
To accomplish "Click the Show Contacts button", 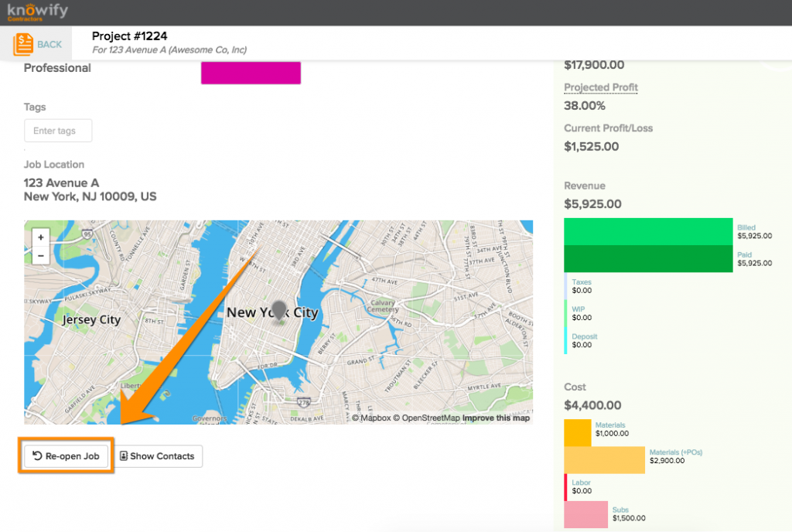I will pyautogui.click(x=159, y=456).
